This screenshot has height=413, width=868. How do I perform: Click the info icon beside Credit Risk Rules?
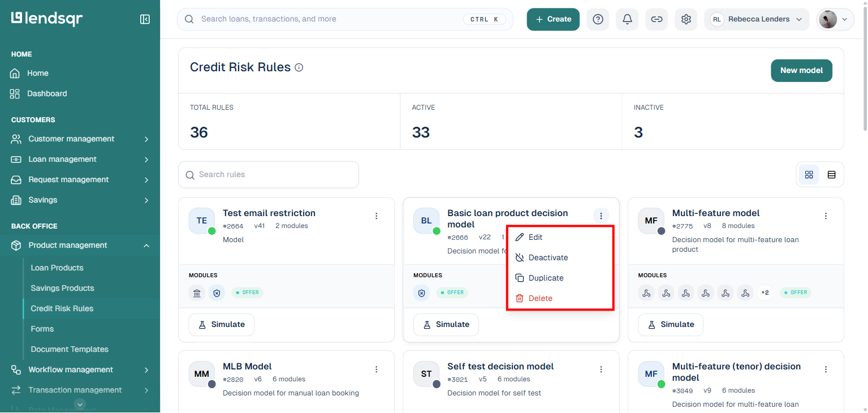[299, 67]
